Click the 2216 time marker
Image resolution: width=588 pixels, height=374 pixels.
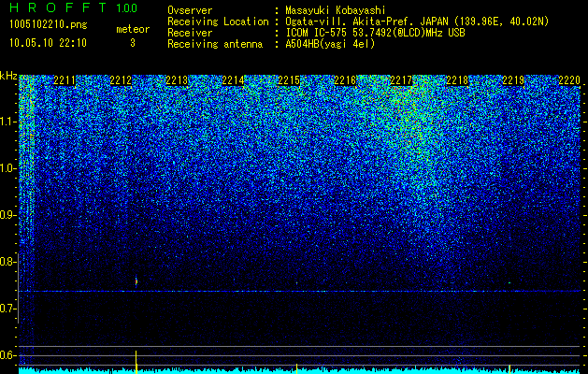[345, 80]
